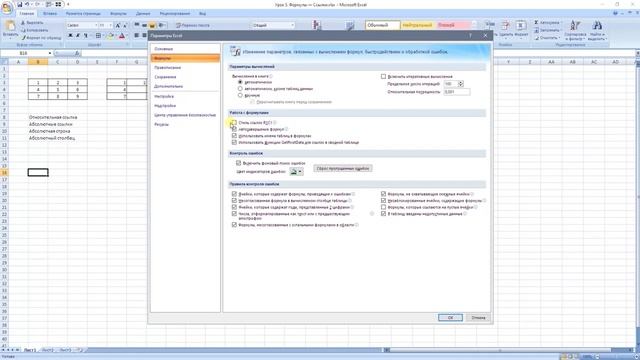Open Sort and Filter (Сортировка и фильтр)

[x=575, y=30]
